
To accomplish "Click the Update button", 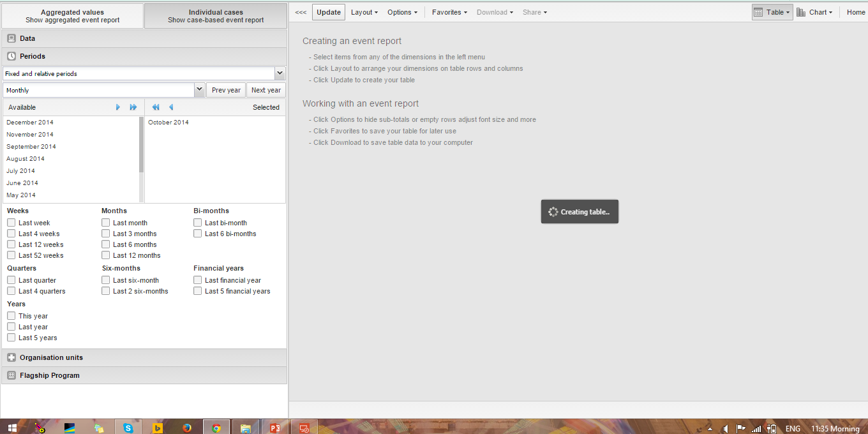I will [329, 12].
